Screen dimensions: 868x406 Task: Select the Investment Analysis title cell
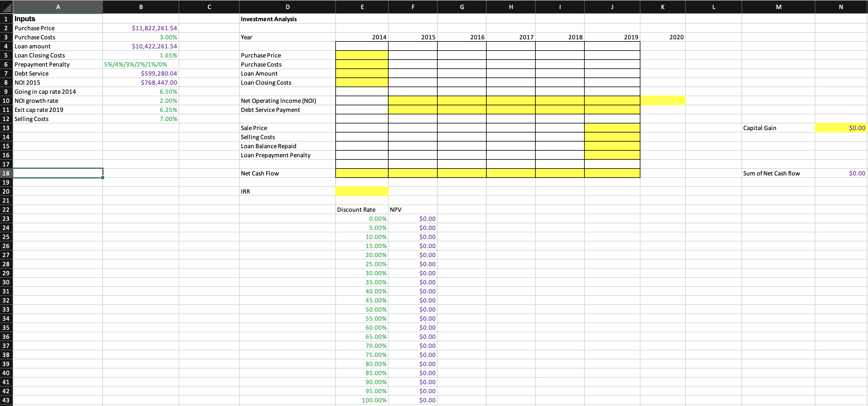[287, 19]
